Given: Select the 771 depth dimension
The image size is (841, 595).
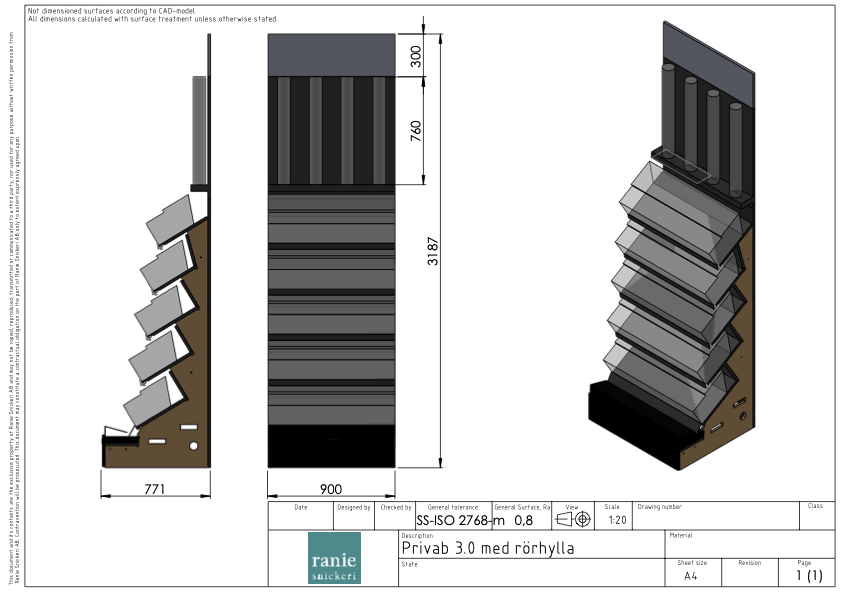Looking at the screenshot, I should pyautogui.click(x=155, y=489).
